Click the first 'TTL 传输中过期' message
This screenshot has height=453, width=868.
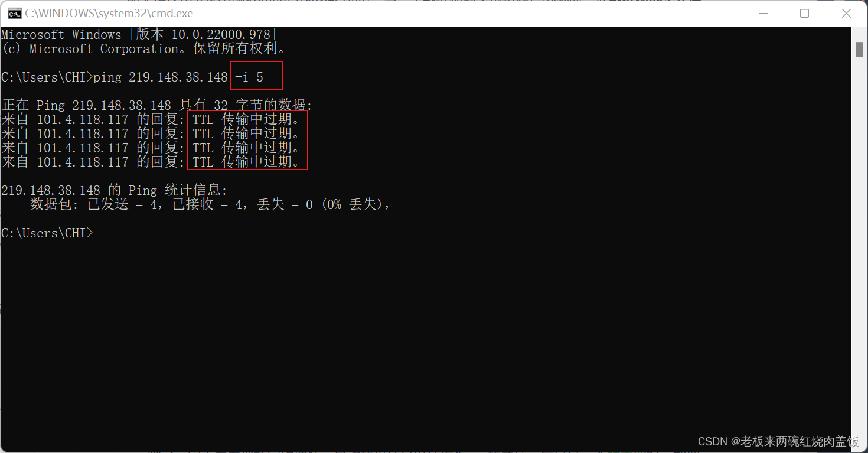coord(247,120)
